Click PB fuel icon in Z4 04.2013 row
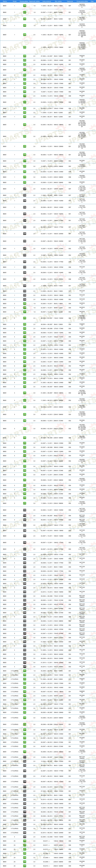The image size is (96, 868). [x=25, y=849]
